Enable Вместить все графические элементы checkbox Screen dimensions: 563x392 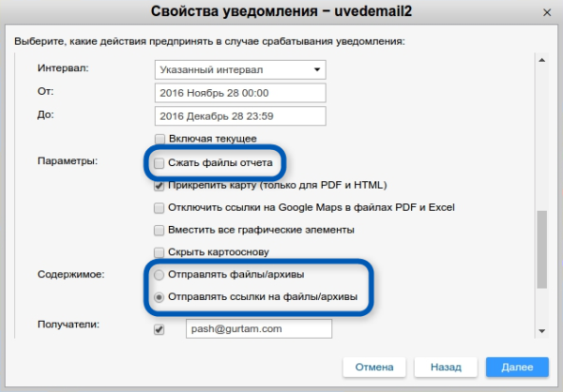pos(159,230)
